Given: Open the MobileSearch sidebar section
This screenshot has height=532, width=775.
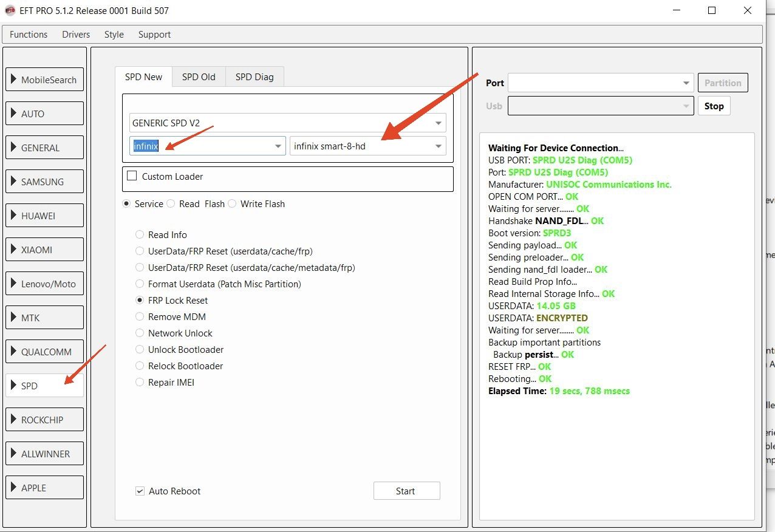Looking at the screenshot, I should [x=44, y=80].
